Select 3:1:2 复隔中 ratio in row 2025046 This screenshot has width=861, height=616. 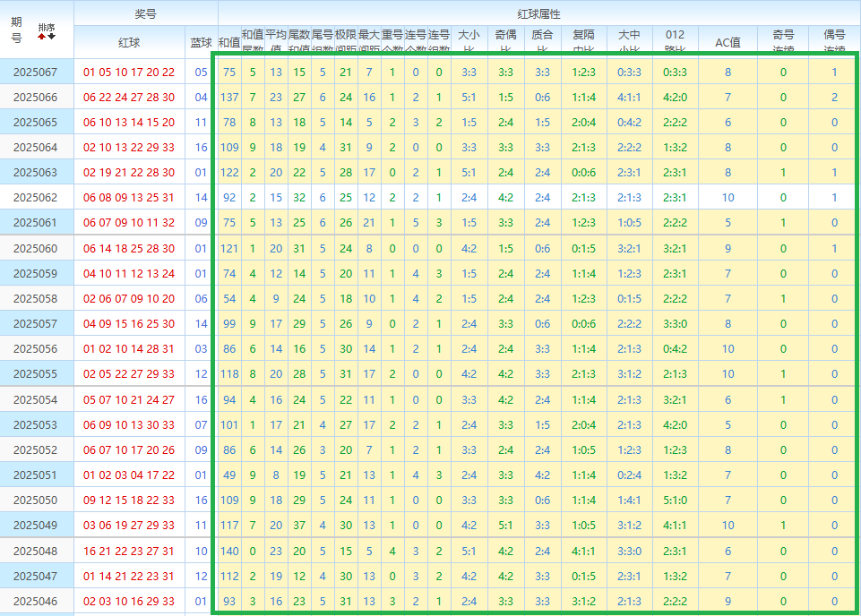tap(583, 601)
